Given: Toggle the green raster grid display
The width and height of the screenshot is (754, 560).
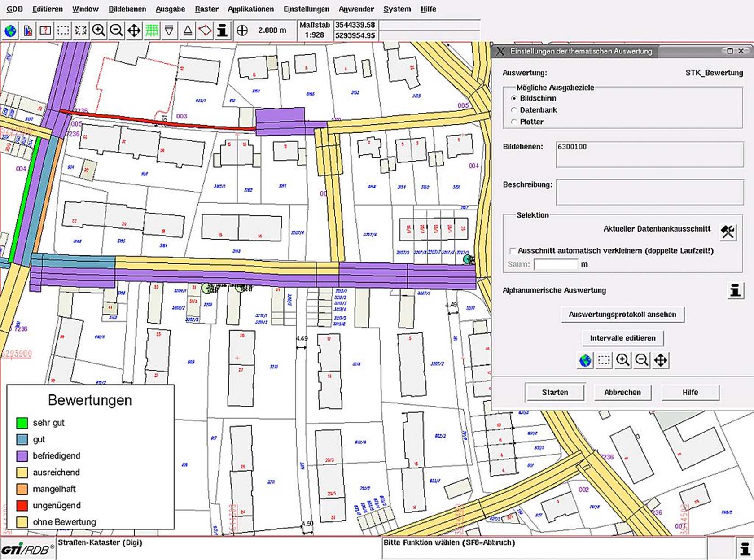Looking at the screenshot, I should 152,31.
